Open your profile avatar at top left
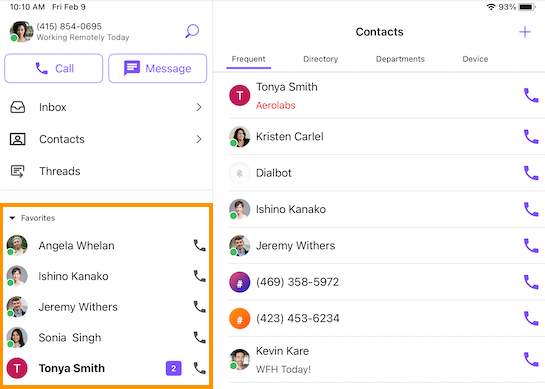 [x=21, y=32]
